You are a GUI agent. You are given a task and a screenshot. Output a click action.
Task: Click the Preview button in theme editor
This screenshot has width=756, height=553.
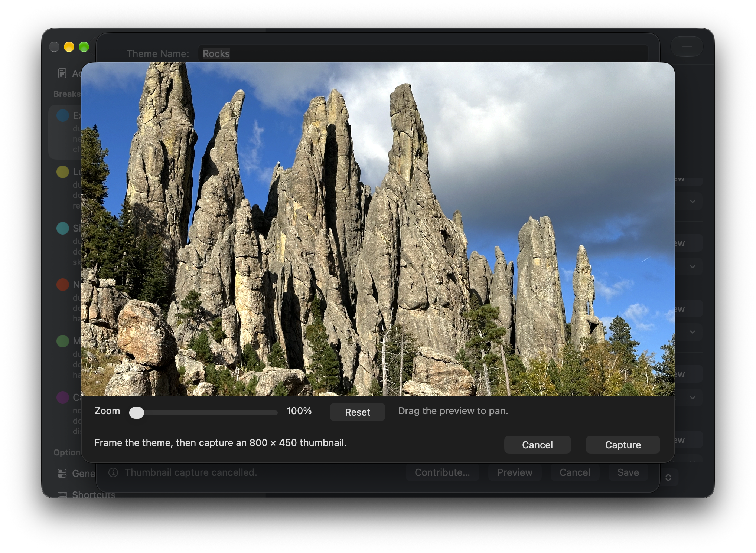point(515,472)
